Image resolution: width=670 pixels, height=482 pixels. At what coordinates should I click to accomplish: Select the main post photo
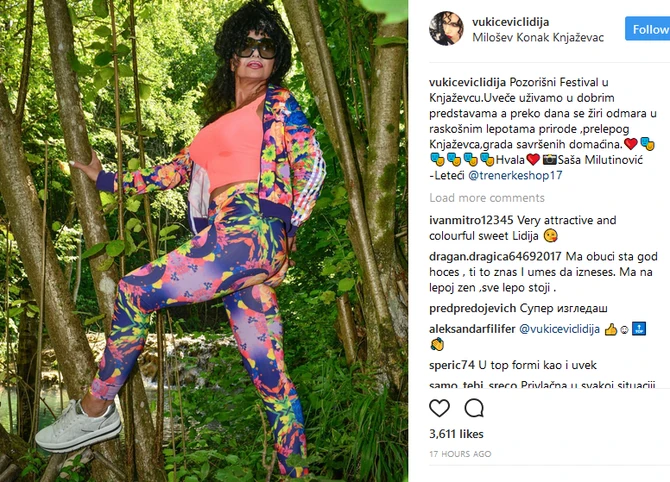[x=204, y=241]
